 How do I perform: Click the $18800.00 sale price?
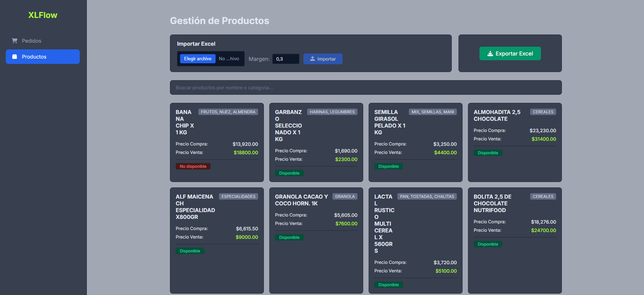[246, 153]
